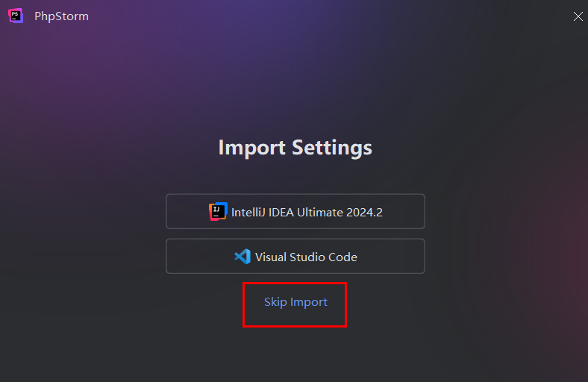Screen dimensions: 588x382
Task: Click the "Visual Studio Code" label text
Action: (x=306, y=257)
